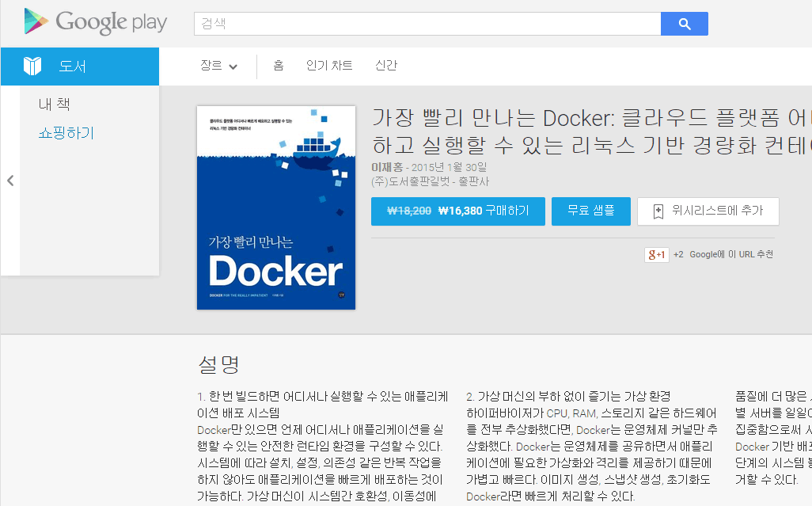Click author name 이재홍

tap(387, 167)
